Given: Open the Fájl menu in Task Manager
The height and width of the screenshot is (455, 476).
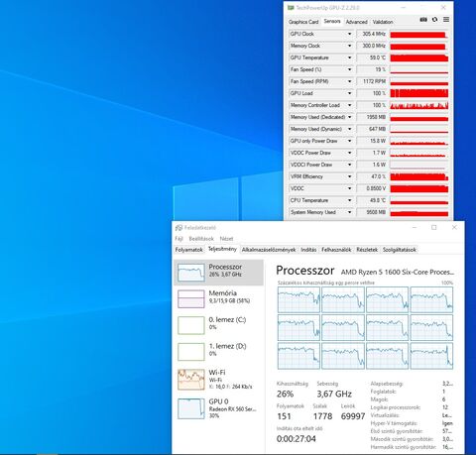Looking at the screenshot, I should click(x=178, y=239).
